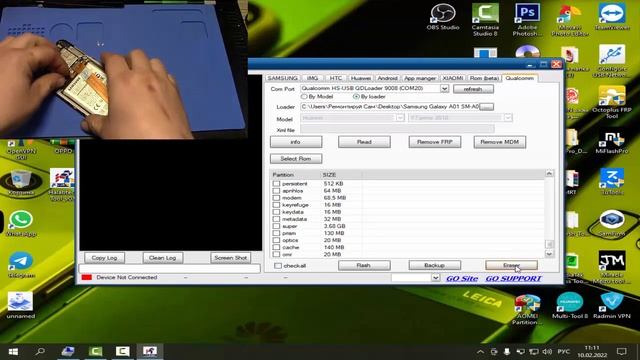Open Miracle Meizu tool shortcut

click(612, 266)
